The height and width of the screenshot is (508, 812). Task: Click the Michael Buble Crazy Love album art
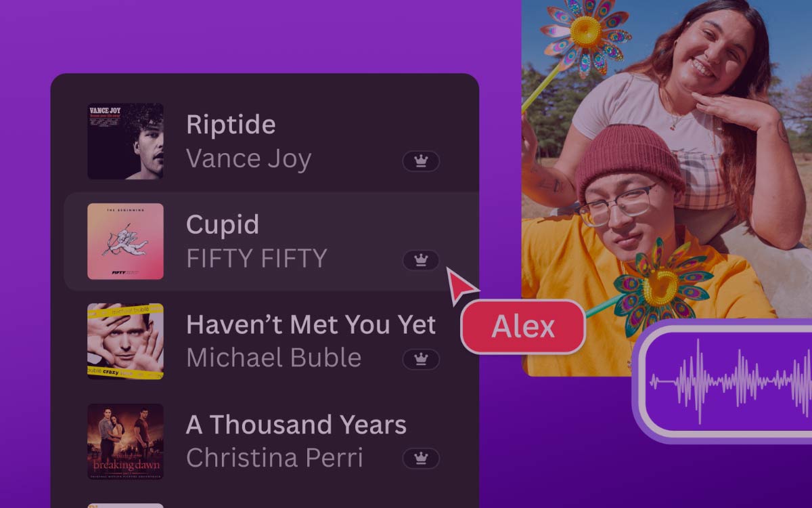[x=125, y=341]
